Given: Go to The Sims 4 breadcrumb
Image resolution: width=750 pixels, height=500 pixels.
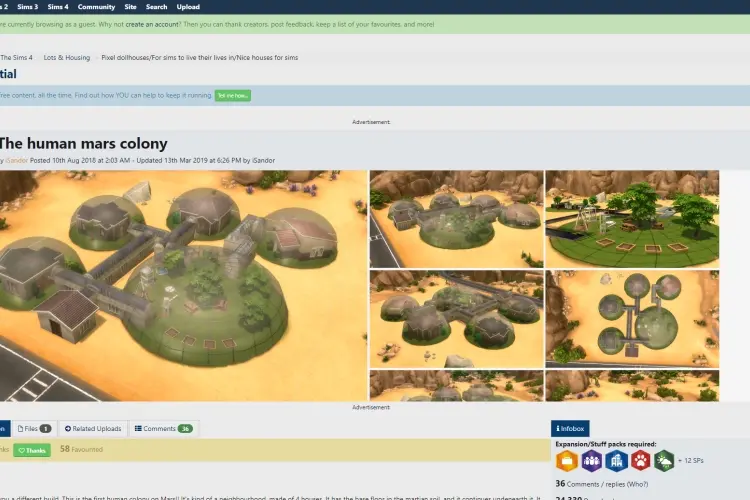Looking at the screenshot, I should (16, 57).
